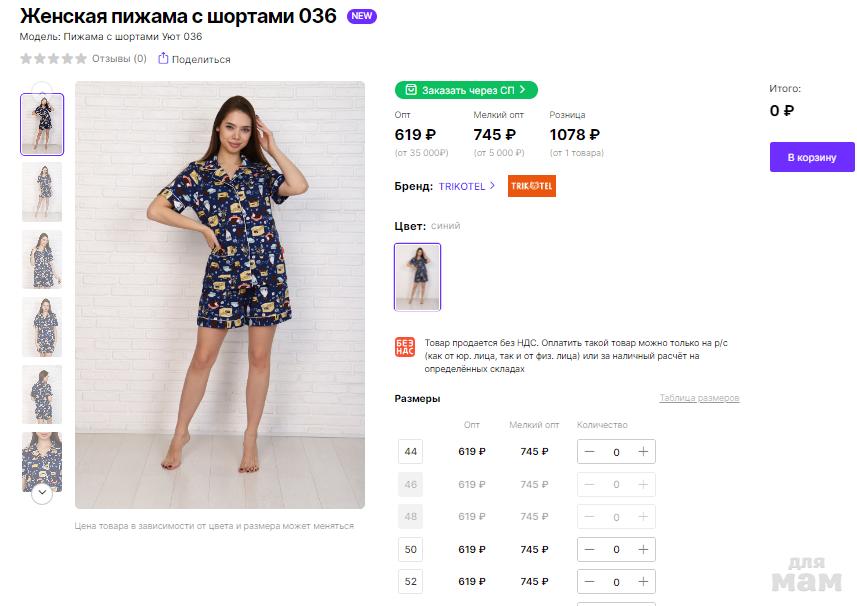Add to cart with В корзину button
This screenshot has width=857, height=606.
812,157
